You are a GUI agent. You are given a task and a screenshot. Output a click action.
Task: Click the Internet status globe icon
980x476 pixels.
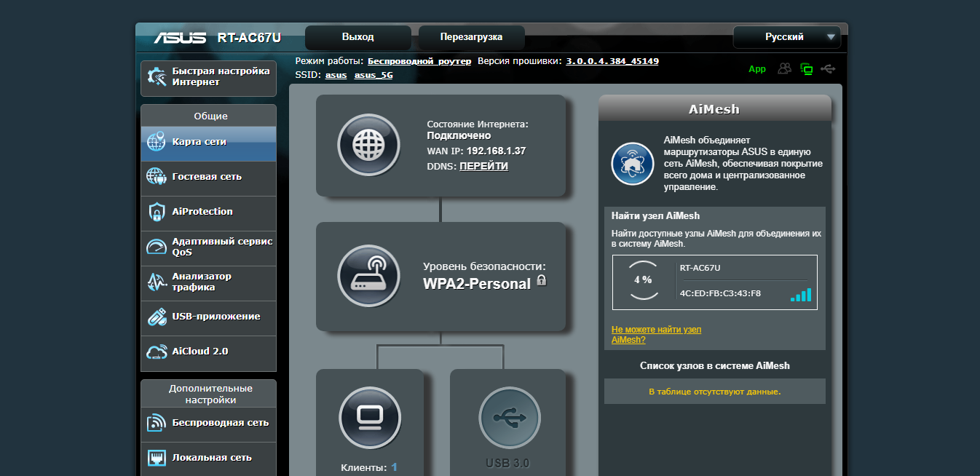click(x=368, y=145)
